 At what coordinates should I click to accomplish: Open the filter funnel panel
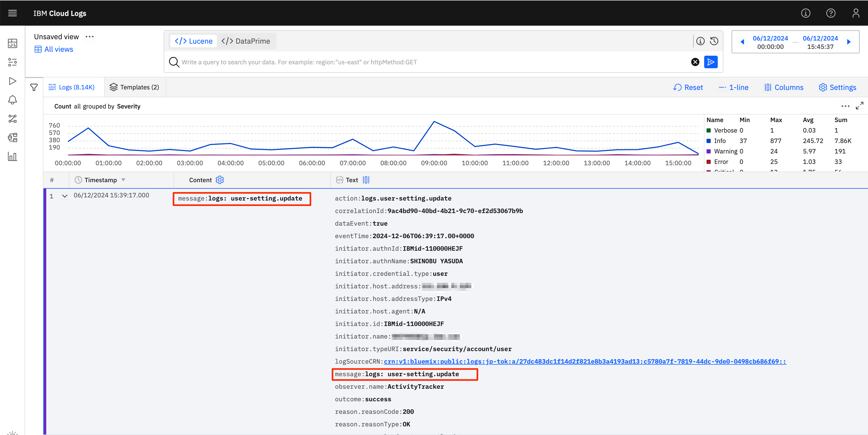point(34,88)
